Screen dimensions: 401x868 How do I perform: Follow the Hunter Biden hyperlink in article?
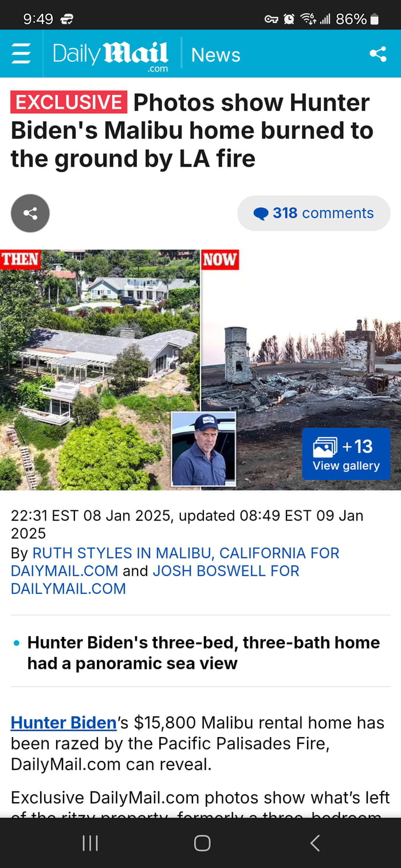click(64, 723)
